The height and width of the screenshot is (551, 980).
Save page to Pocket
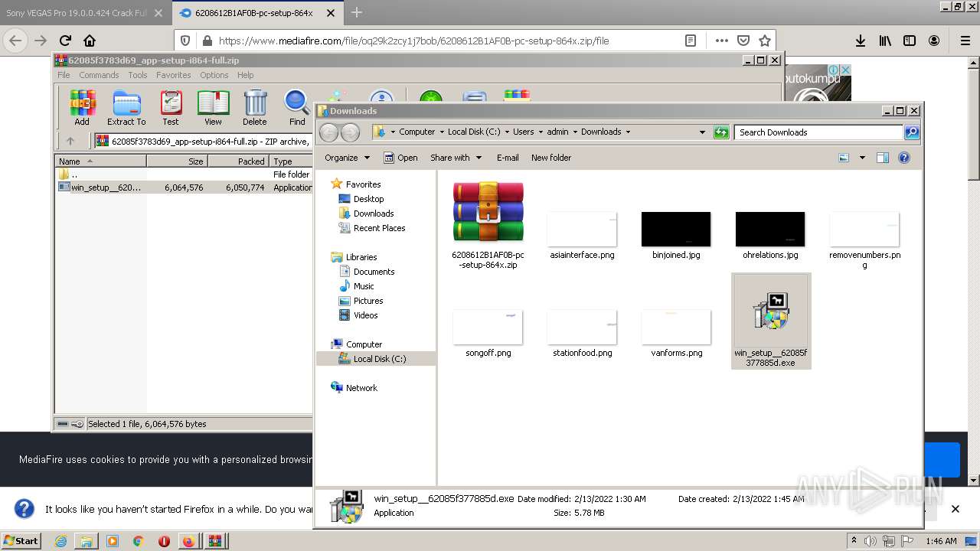tap(743, 41)
